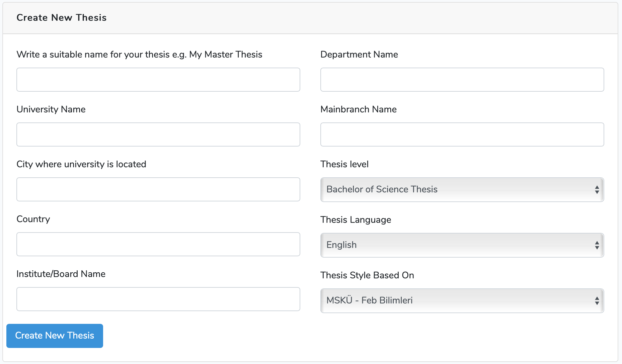
Task: Click the city where university is located field
Action: pyautogui.click(x=158, y=189)
